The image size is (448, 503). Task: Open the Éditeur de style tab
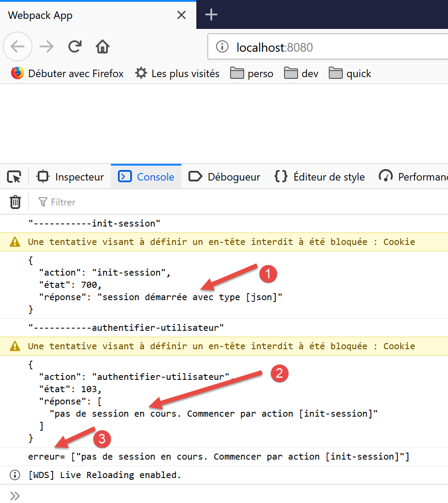click(320, 177)
